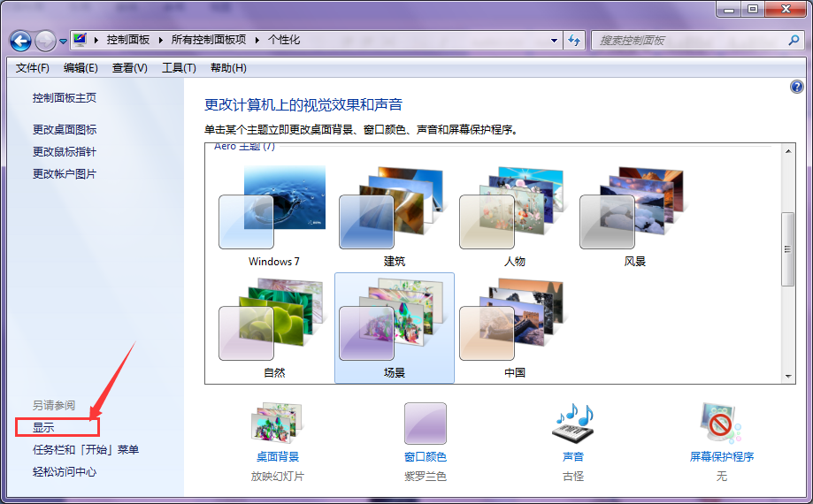Expand the arrow after 所有控制面板项 breadcrumb
813x504 pixels.
pyautogui.click(x=257, y=40)
